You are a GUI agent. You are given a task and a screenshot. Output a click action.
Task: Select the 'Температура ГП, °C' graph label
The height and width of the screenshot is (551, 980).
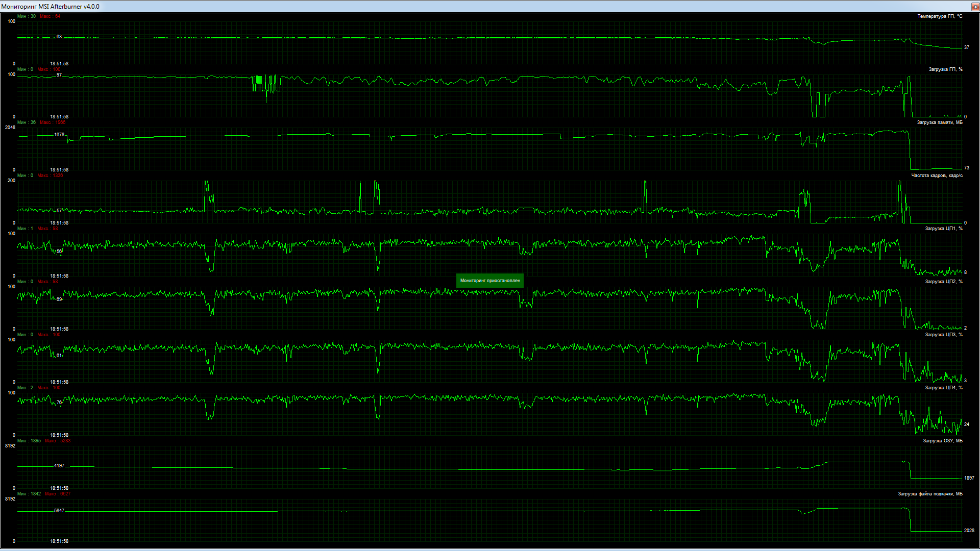[940, 16]
